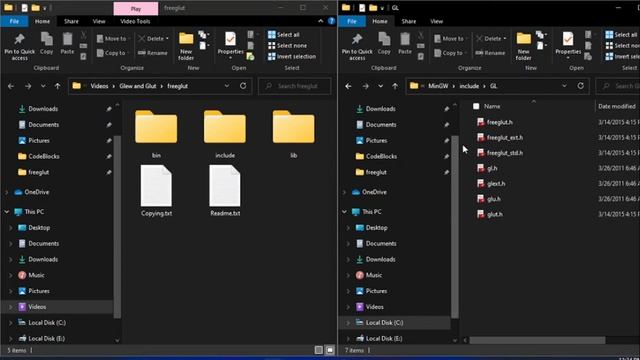640x360 pixels.
Task: Go up one level in freeglut window
Action: (x=58, y=86)
